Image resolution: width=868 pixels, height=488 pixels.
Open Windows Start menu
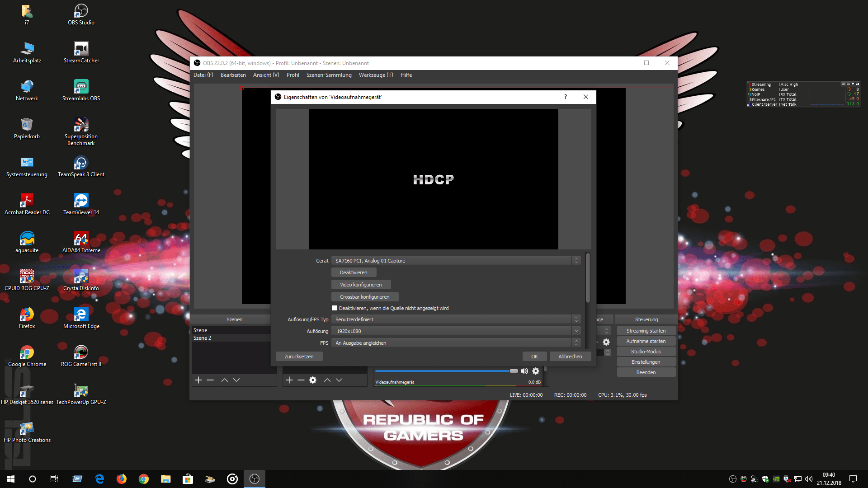coord(11,479)
